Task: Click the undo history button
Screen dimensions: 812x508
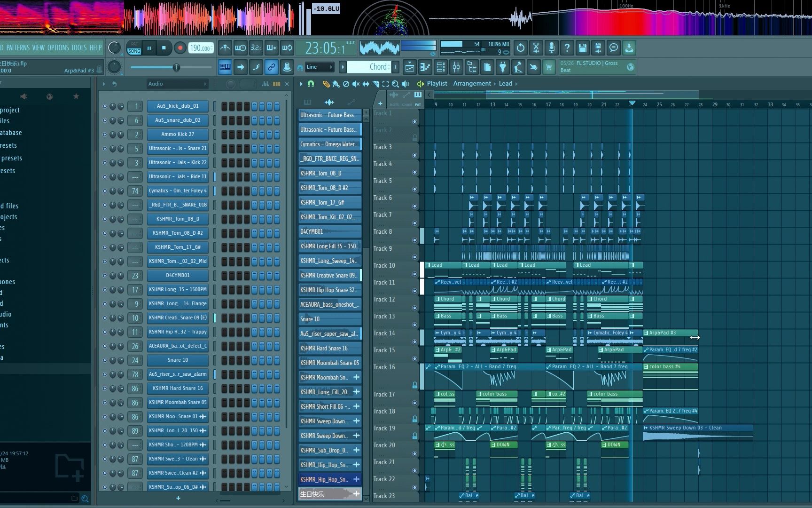Action: pyautogui.click(x=520, y=48)
